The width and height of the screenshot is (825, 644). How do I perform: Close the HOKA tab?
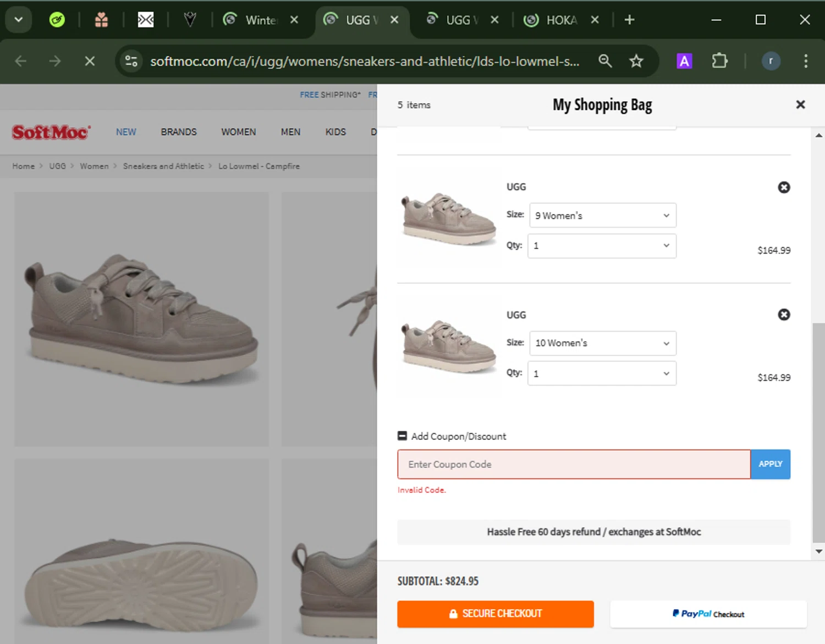pos(595,20)
